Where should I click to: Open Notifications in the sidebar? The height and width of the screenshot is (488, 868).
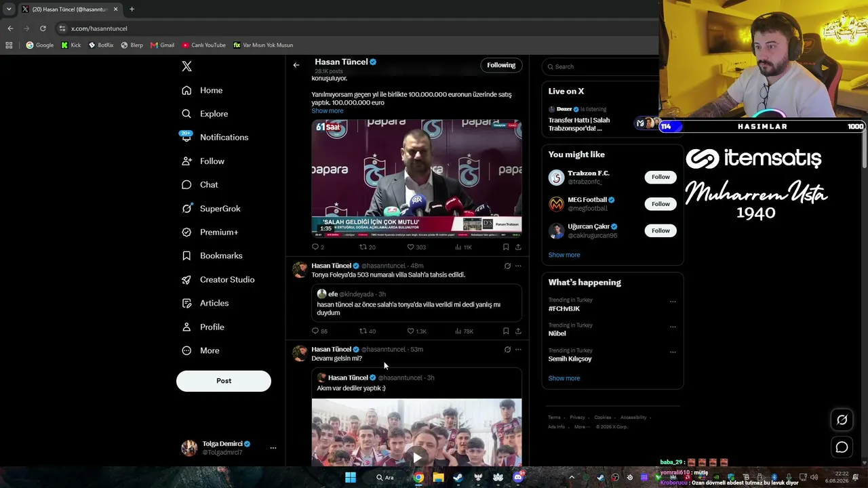(x=215, y=138)
